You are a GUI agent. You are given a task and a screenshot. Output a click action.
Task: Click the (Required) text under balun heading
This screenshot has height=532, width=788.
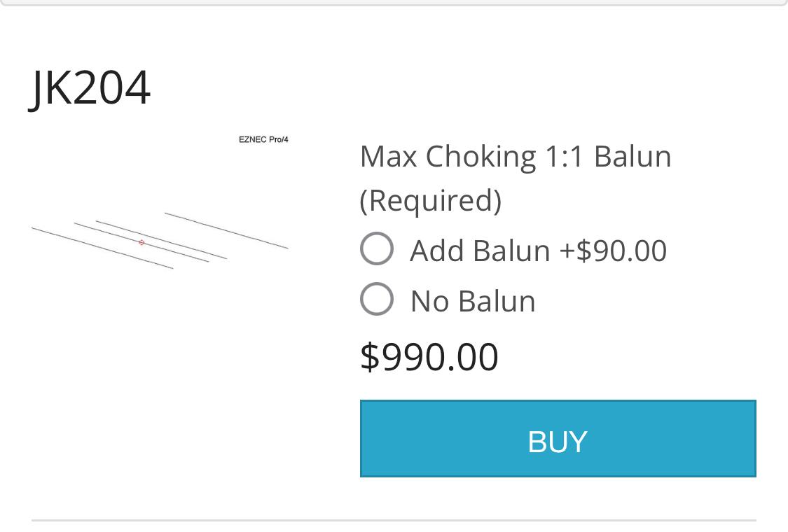tap(431, 200)
